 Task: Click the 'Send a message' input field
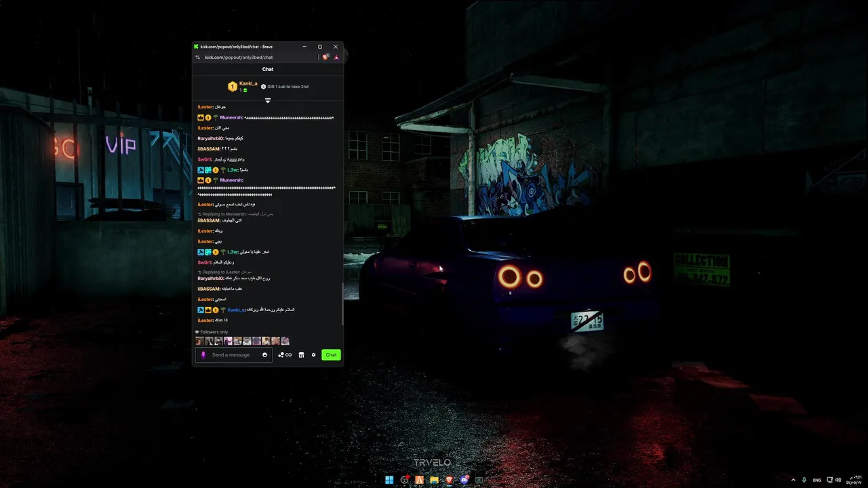coord(234,354)
